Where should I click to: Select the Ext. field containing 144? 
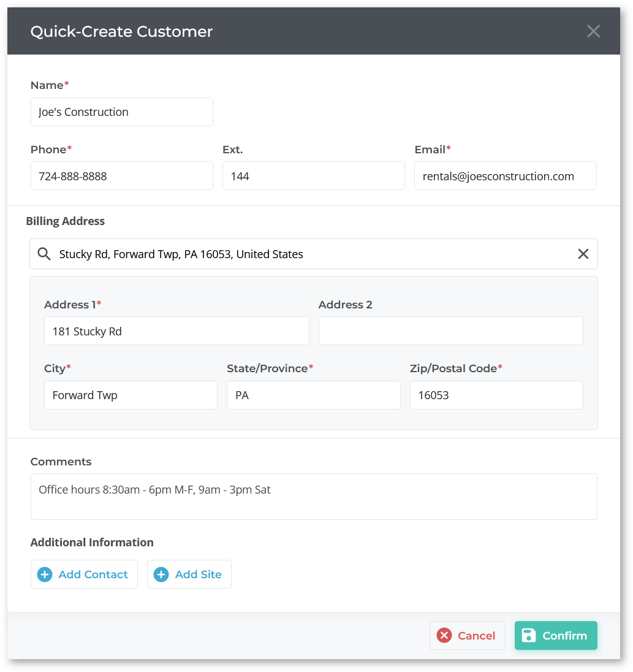[x=314, y=176]
